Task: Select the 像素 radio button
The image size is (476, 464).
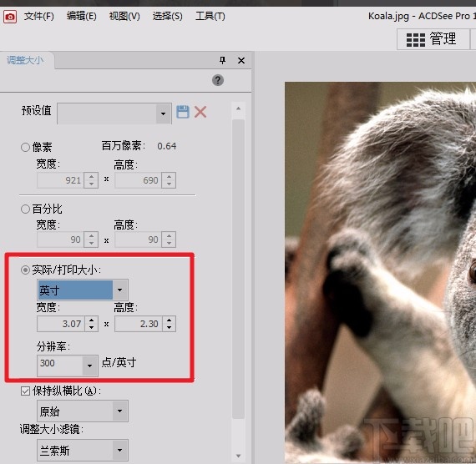Action: pyautogui.click(x=26, y=148)
